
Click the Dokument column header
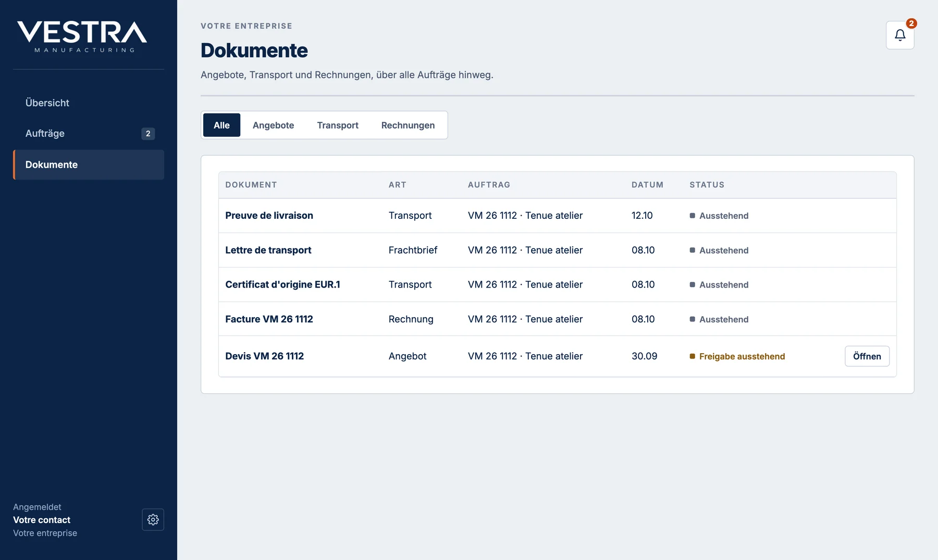[x=251, y=185]
